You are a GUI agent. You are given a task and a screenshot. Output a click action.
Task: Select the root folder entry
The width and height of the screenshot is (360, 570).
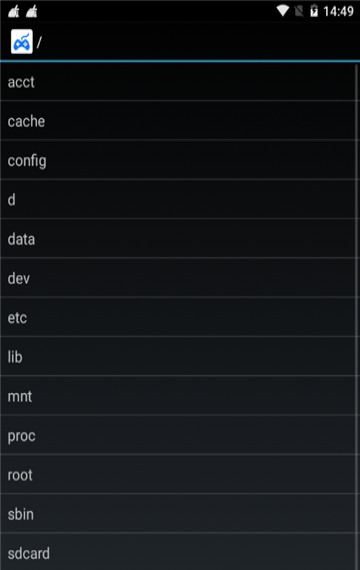pos(178,474)
